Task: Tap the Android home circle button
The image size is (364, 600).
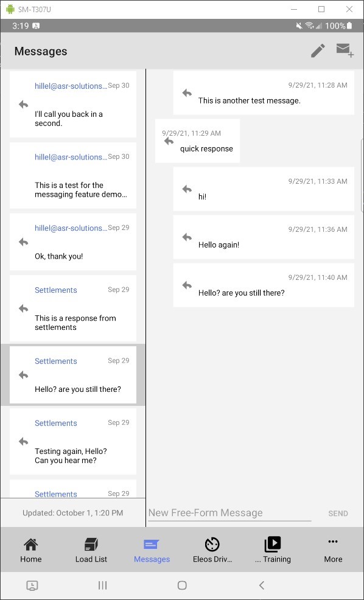Action: (x=182, y=585)
